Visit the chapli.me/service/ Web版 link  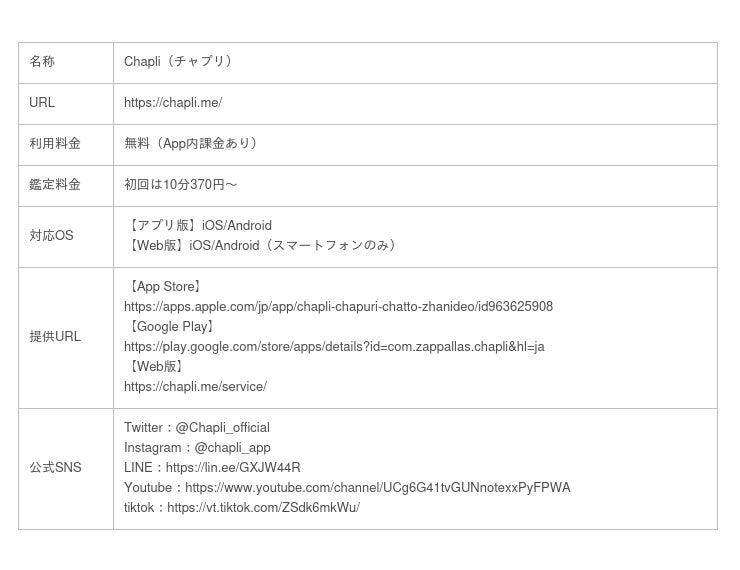click(195, 387)
